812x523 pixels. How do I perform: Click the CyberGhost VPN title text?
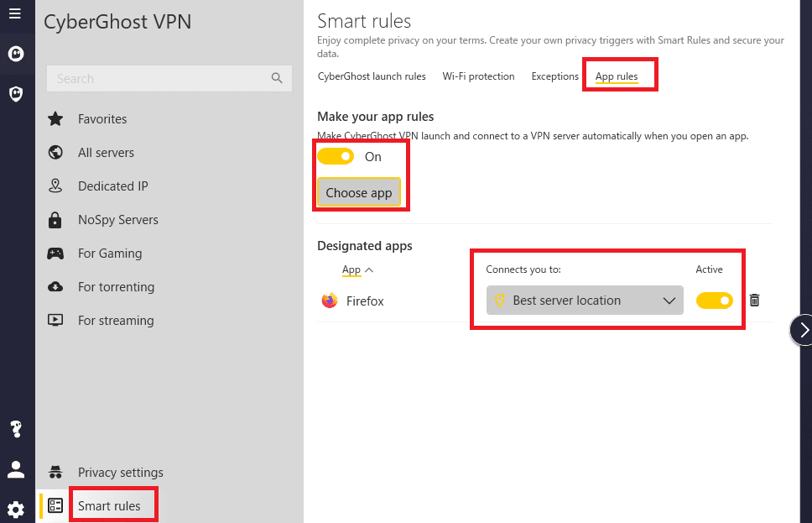[117, 22]
